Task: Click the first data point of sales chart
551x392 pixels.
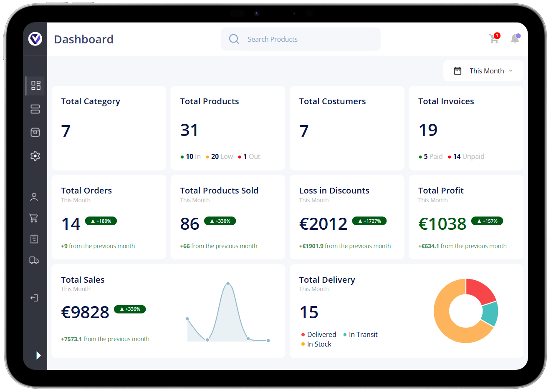Action: pos(187,319)
